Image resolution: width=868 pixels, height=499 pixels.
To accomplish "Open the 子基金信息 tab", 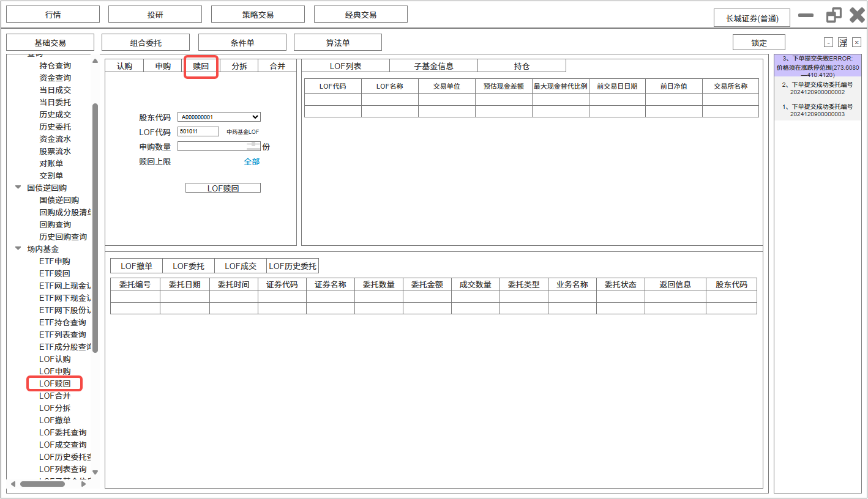I will pos(433,66).
